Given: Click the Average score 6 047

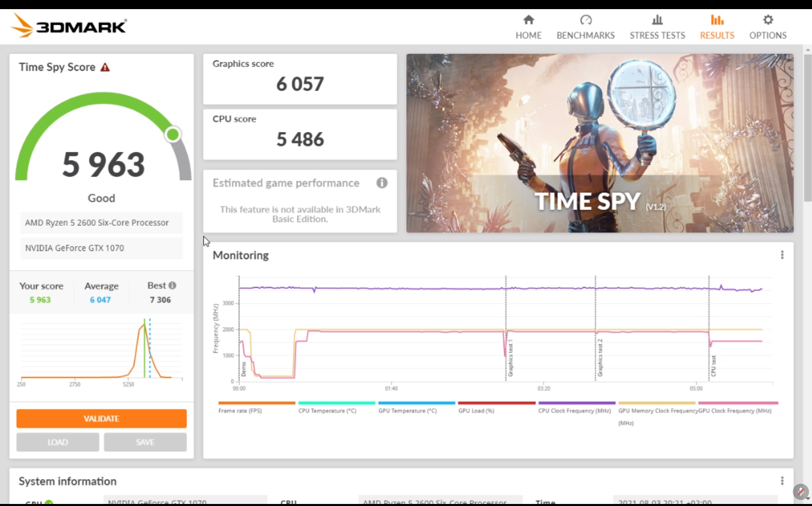Looking at the screenshot, I should (100, 300).
